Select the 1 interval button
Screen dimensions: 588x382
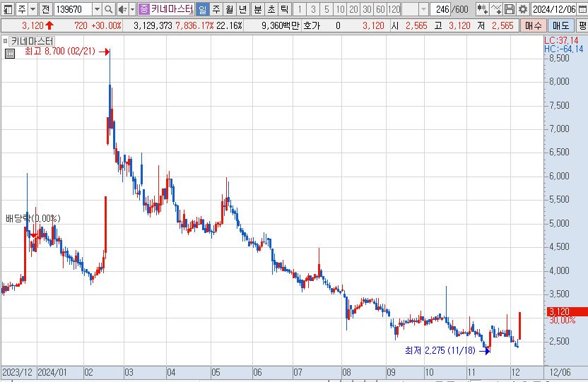pyautogui.click(x=300, y=9)
